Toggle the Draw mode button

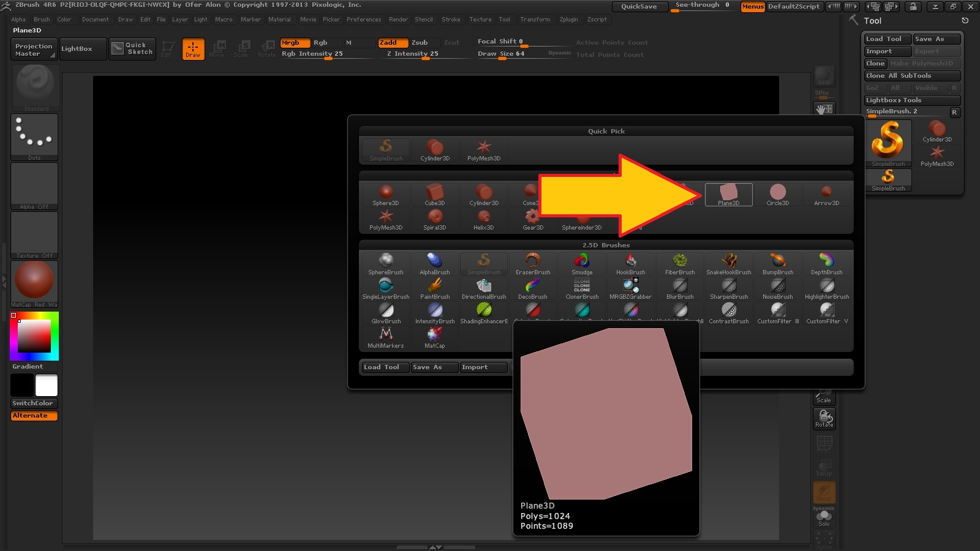193,49
